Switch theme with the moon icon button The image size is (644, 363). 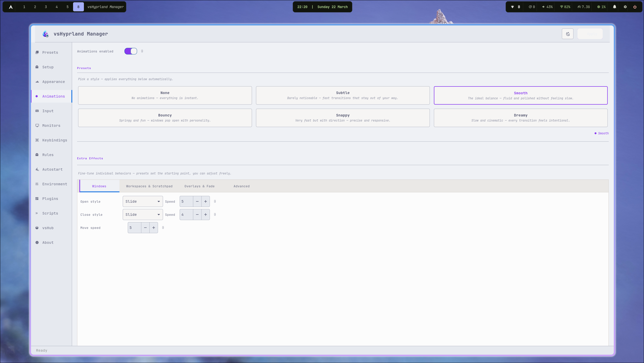click(x=568, y=34)
